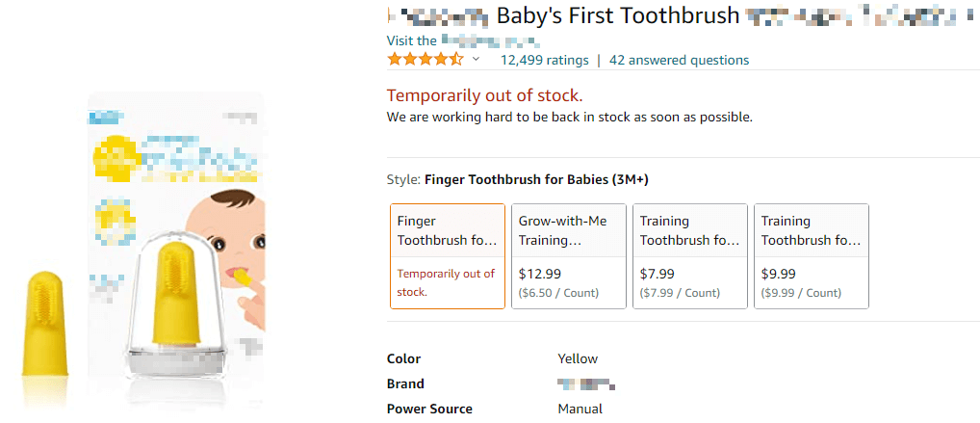Click the Visit the Store link
Viewport: 980px width, 423px height.
462,40
